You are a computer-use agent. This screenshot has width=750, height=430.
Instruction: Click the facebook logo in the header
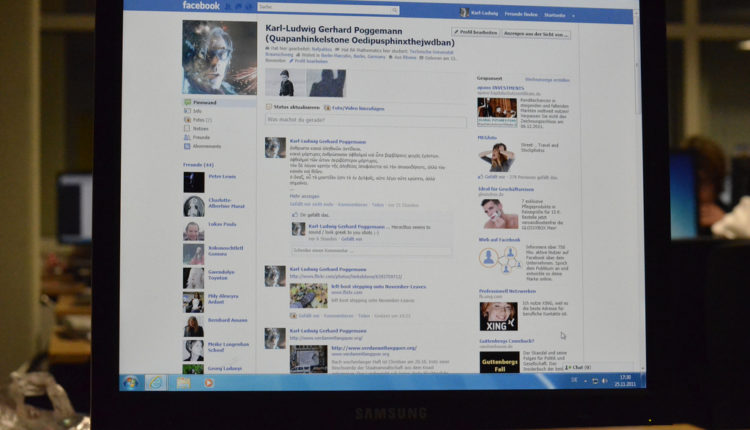coord(201,6)
